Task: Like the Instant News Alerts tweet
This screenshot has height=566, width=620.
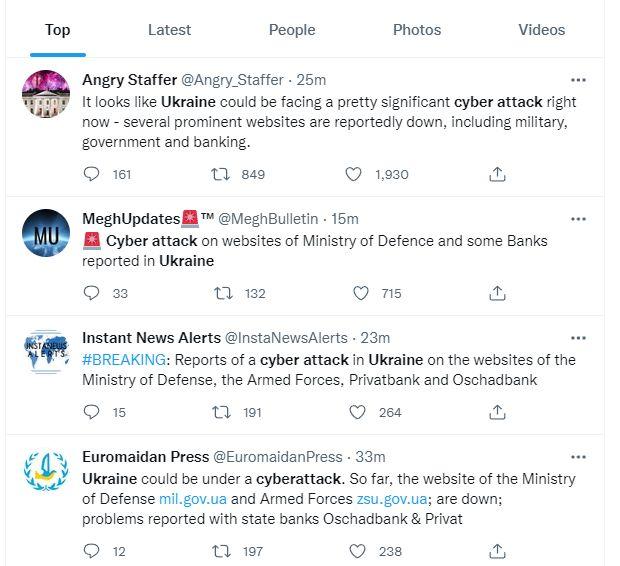Action: [357, 412]
